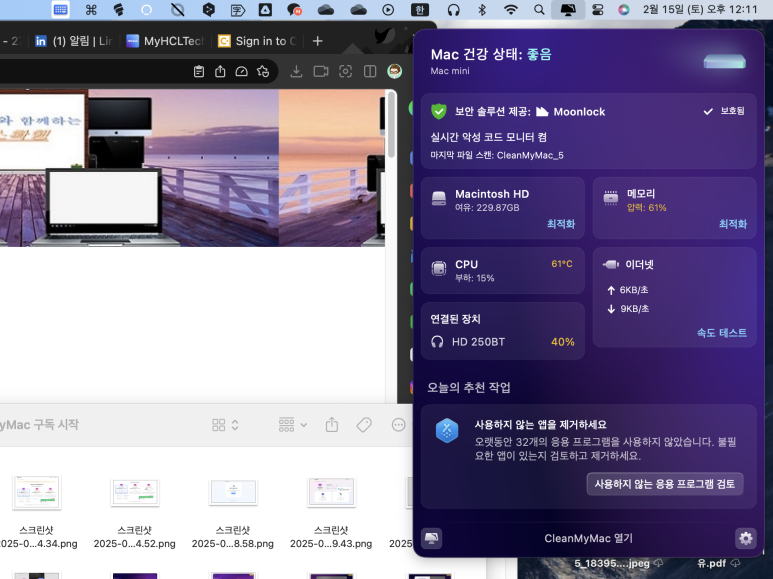Open keyboard viewer icon in menu bar
Viewport: 773px width, 579px height.
(61, 9)
